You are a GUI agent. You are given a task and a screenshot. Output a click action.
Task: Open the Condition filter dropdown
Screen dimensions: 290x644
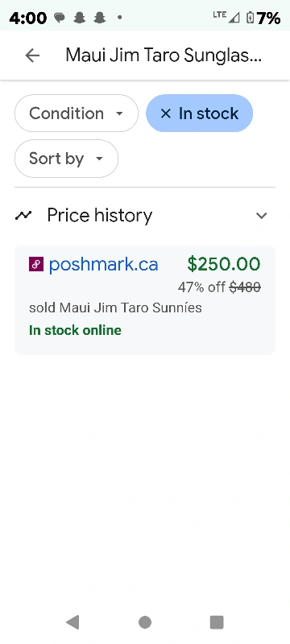pyautogui.click(x=77, y=114)
